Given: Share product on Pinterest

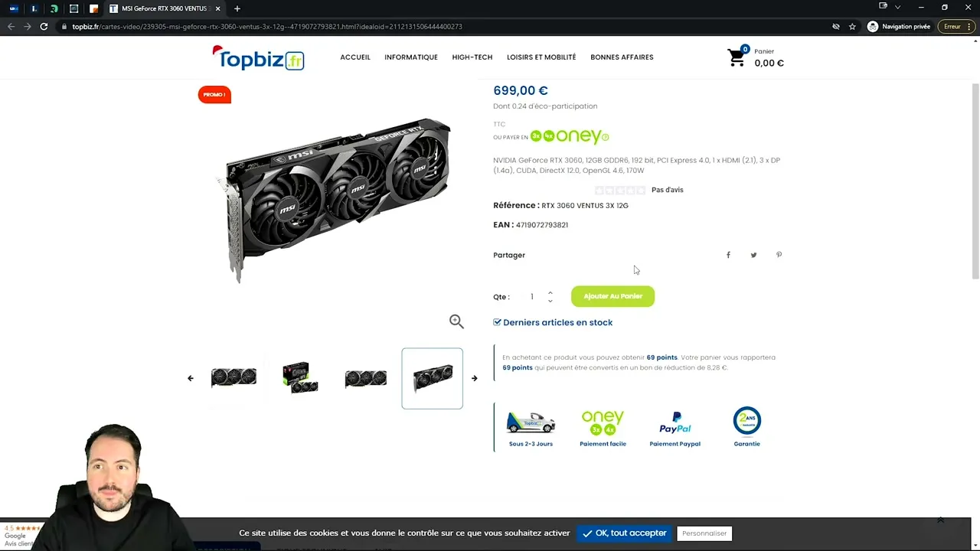Looking at the screenshot, I should coord(779,255).
